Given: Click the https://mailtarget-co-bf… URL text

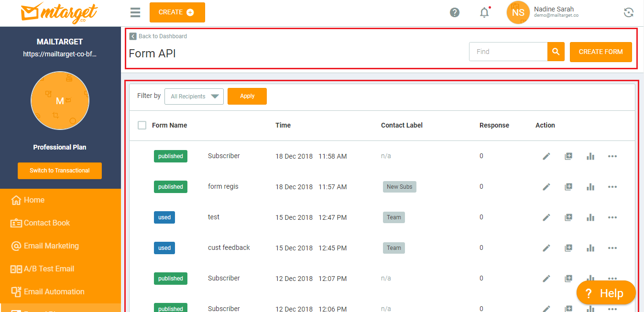Looking at the screenshot, I should (x=60, y=54).
